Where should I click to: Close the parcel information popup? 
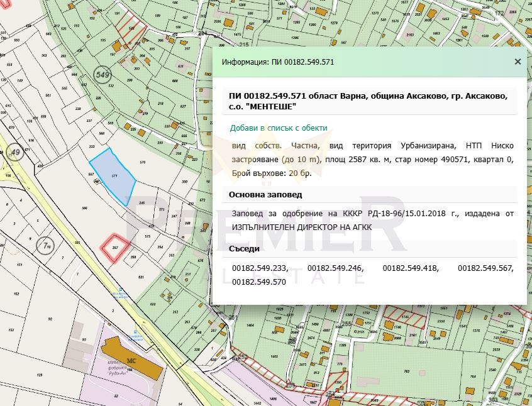(518, 62)
